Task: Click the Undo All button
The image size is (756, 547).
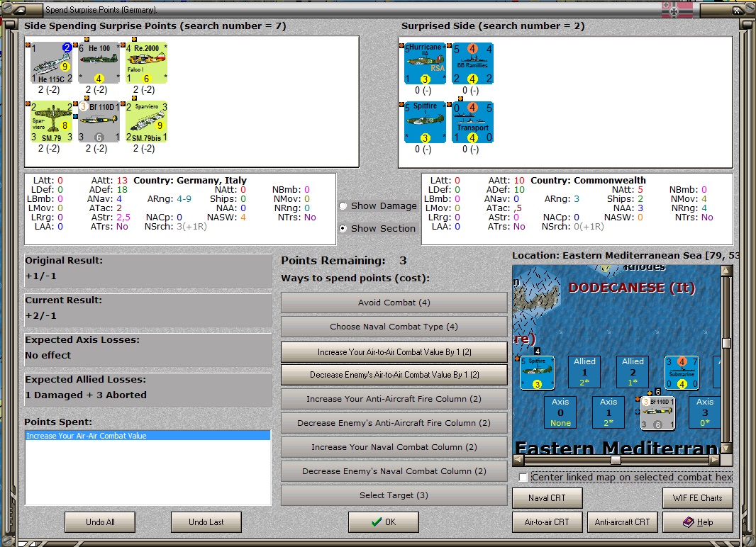Action: [100, 522]
